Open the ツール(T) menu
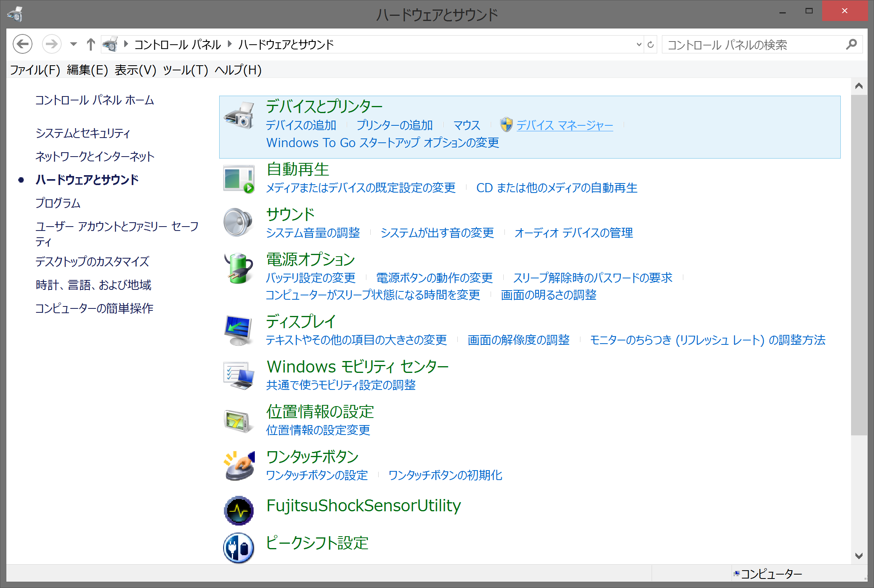The image size is (874, 588). pyautogui.click(x=186, y=70)
